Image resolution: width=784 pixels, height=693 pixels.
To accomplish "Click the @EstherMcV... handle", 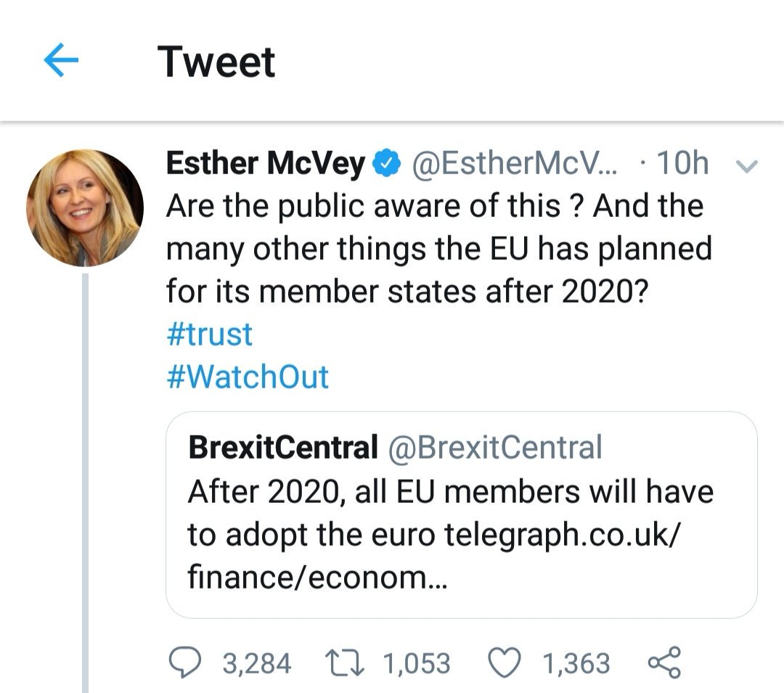I will (x=515, y=165).
